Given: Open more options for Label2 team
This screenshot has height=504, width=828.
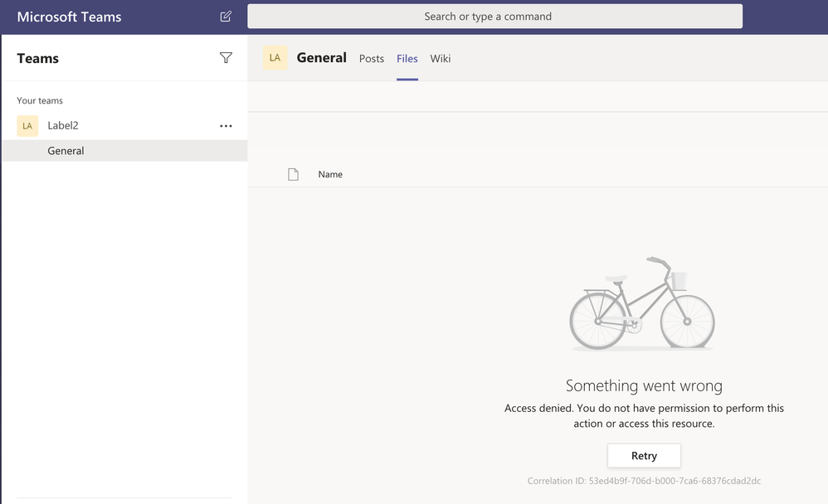Looking at the screenshot, I should (226, 126).
